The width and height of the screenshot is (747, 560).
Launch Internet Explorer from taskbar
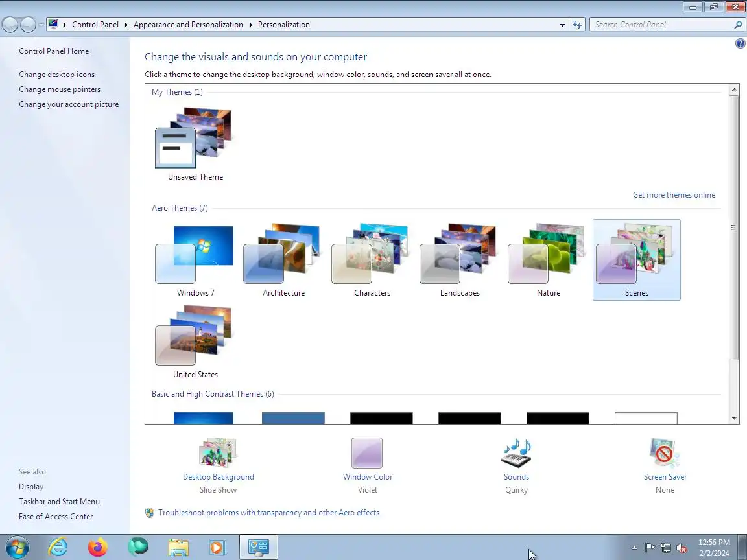[x=58, y=547]
